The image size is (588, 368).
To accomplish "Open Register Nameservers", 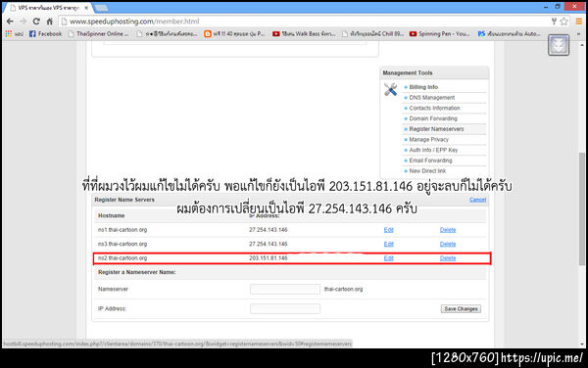I will tap(436, 129).
